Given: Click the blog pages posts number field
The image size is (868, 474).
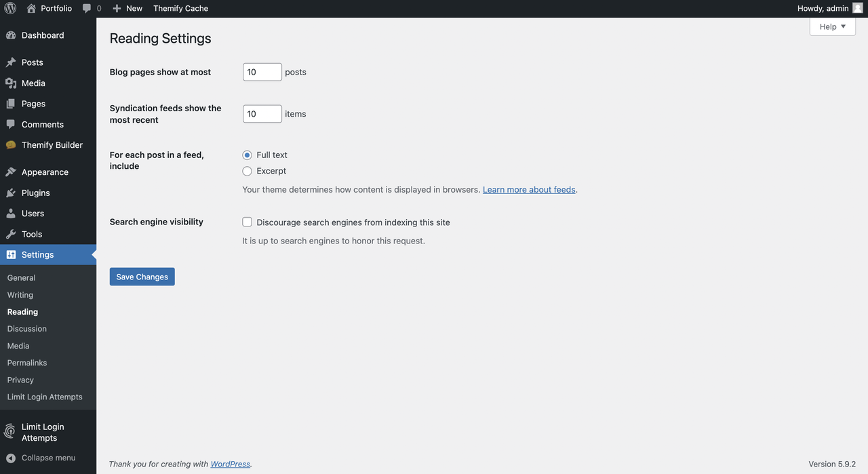Looking at the screenshot, I should [x=262, y=72].
